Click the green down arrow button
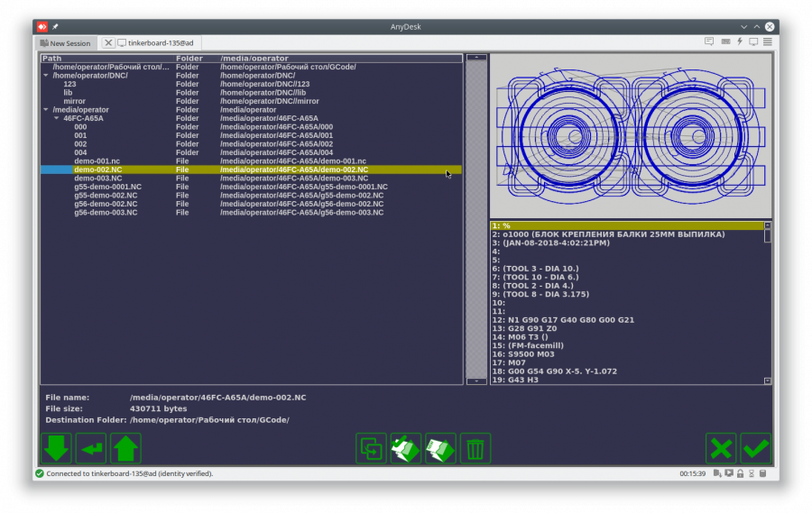Viewport: 812px width, 513px height. [56, 448]
